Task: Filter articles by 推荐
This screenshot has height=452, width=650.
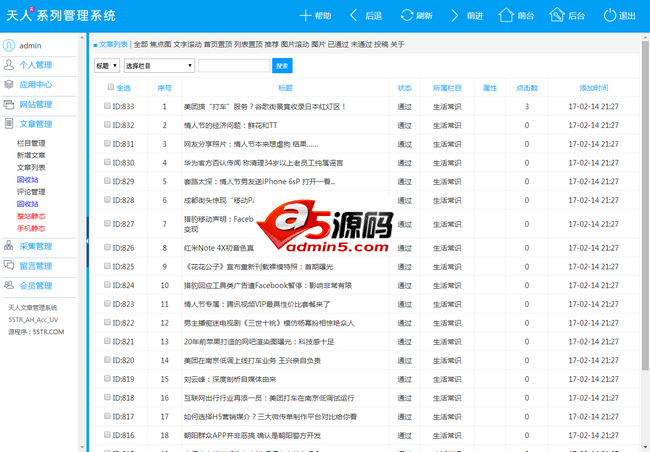Action: point(272,44)
